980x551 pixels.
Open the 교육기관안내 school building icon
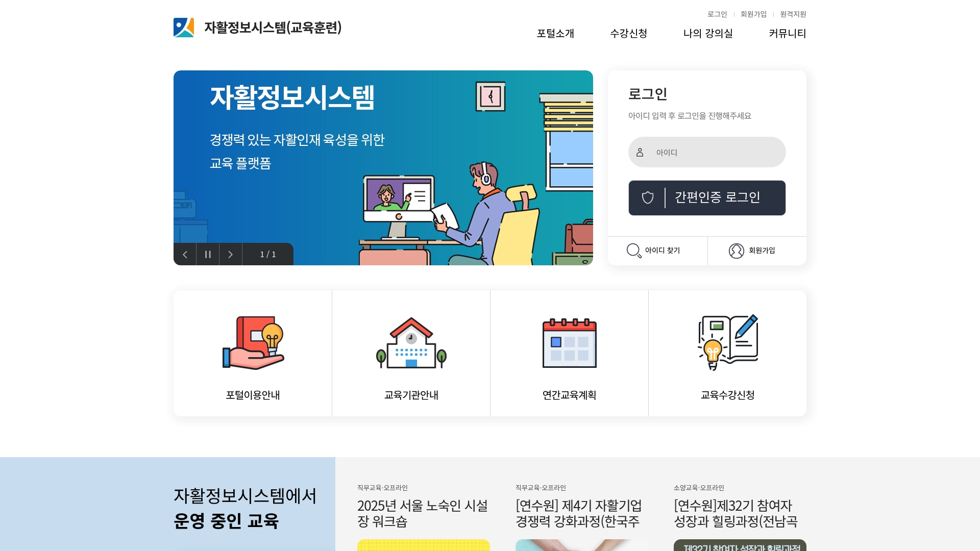(x=411, y=342)
